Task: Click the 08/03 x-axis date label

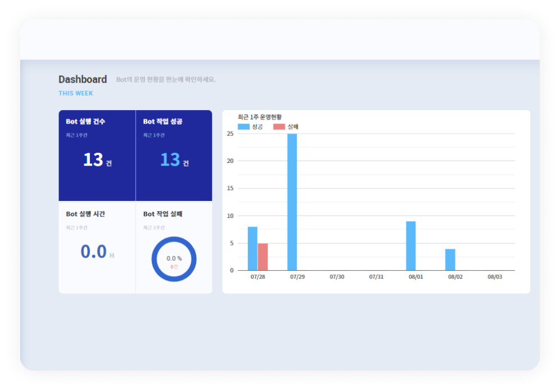Action: 495,277
